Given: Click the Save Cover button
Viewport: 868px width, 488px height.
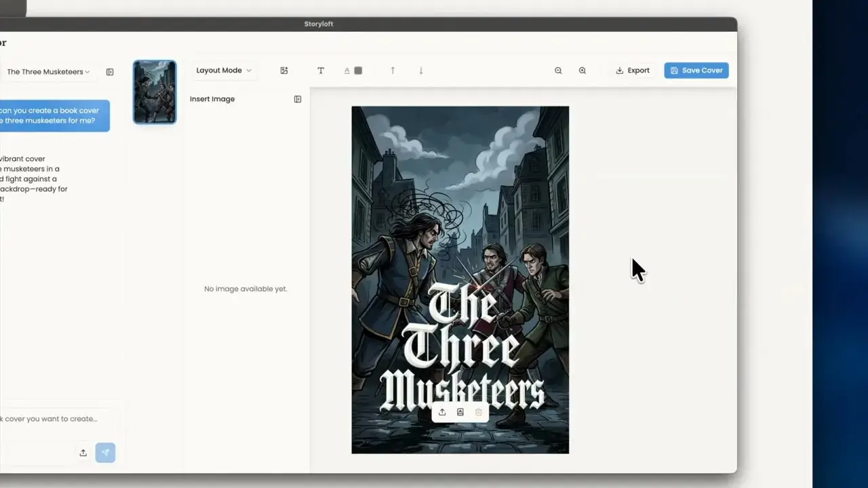Looking at the screenshot, I should 696,70.
